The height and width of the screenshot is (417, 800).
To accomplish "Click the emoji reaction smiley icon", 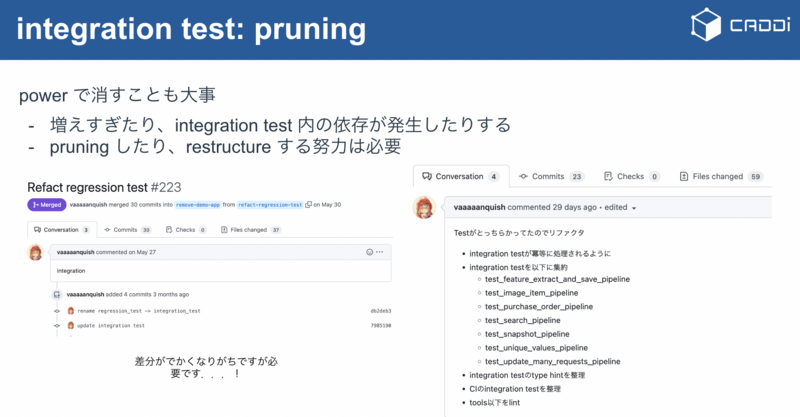I will [x=369, y=252].
